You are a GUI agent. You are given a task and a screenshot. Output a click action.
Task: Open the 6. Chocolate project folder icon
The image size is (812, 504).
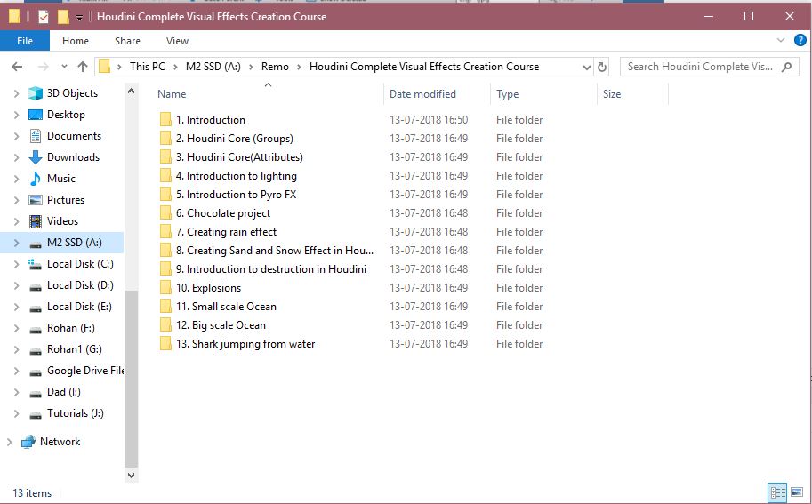tap(165, 213)
